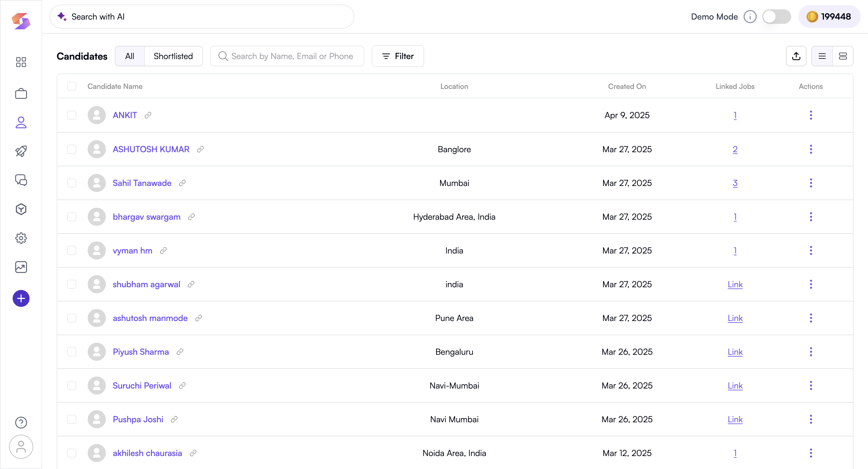Click the Demo Mode info icon

(750, 17)
